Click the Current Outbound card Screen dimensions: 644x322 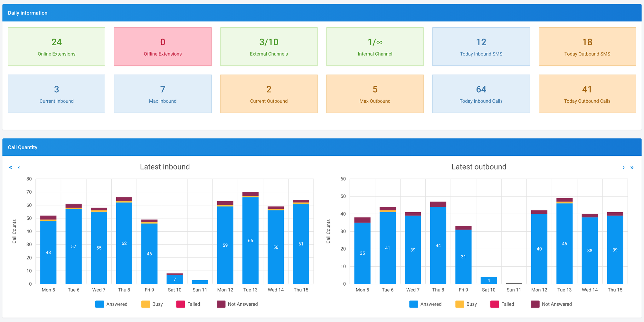[x=269, y=94]
